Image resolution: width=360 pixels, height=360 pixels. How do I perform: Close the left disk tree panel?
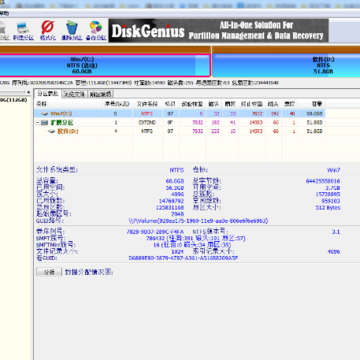[29, 92]
